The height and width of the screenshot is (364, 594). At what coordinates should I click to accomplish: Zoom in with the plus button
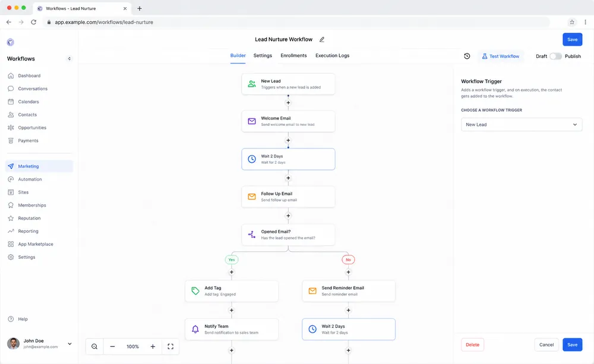pyautogui.click(x=153, y=347)
